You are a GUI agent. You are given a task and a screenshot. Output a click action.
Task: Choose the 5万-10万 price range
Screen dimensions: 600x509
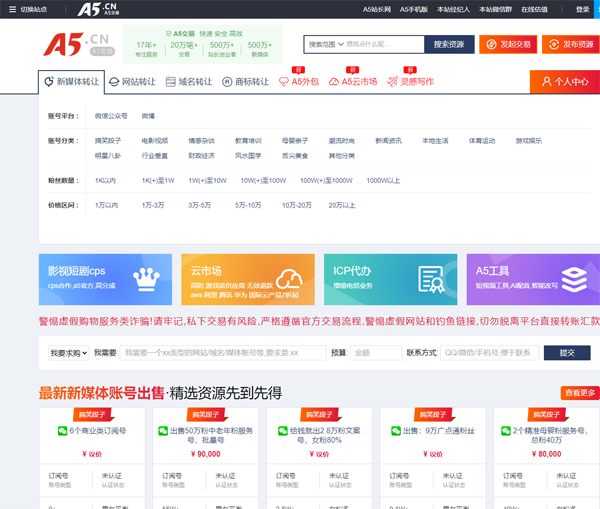coord(248,206)
